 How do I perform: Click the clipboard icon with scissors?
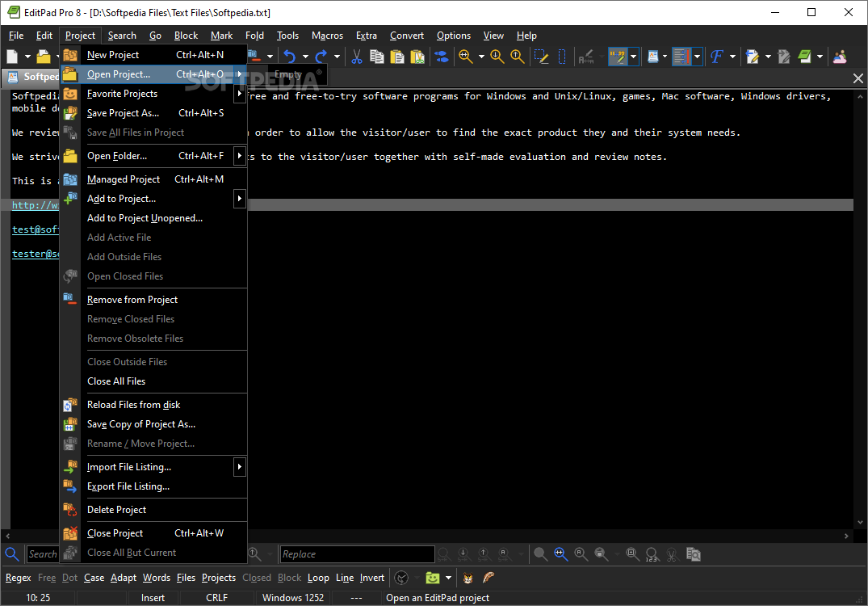pyautogui.click(x=417, y=56)
